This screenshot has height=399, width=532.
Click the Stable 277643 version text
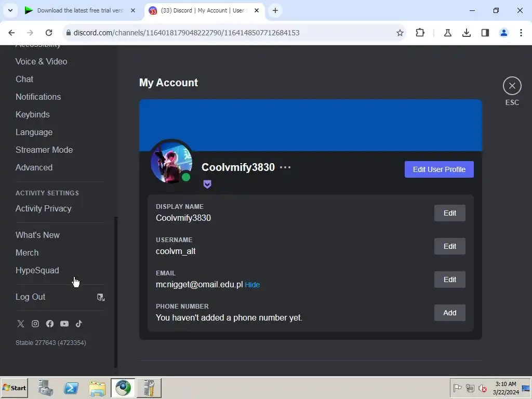[51, 343]
